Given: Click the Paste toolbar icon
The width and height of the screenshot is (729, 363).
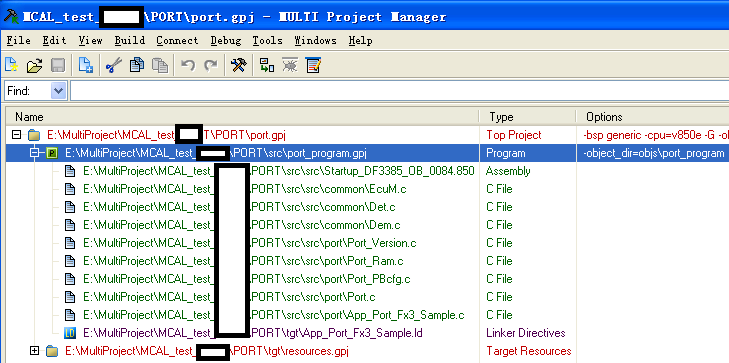Looking at the screenshot, I should tap(160, 65).
